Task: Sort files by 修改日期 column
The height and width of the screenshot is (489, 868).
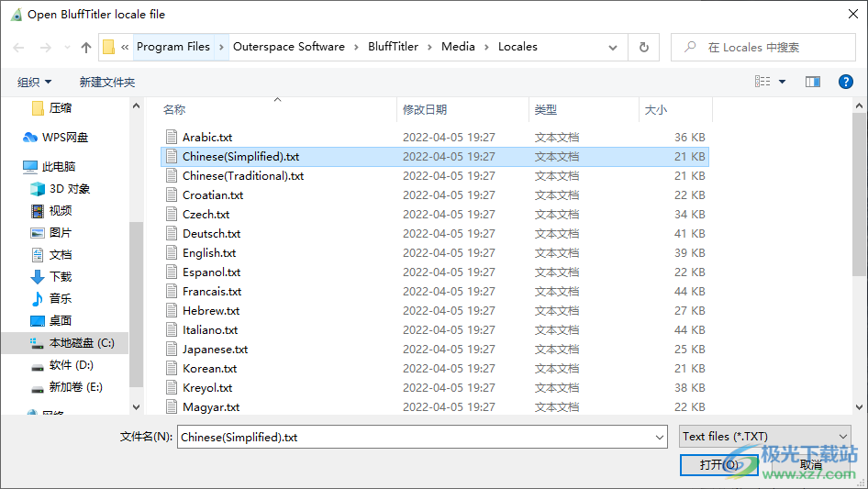Action: click(425, 109)
